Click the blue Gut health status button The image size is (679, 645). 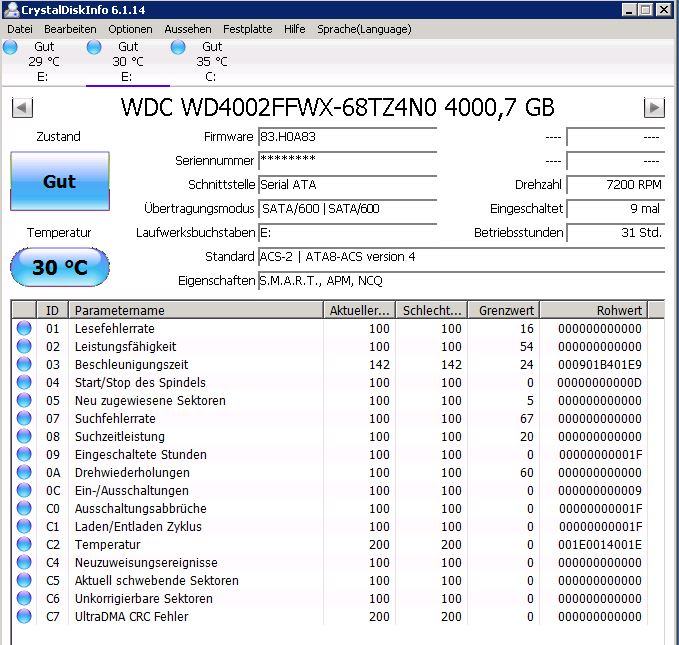60,181
